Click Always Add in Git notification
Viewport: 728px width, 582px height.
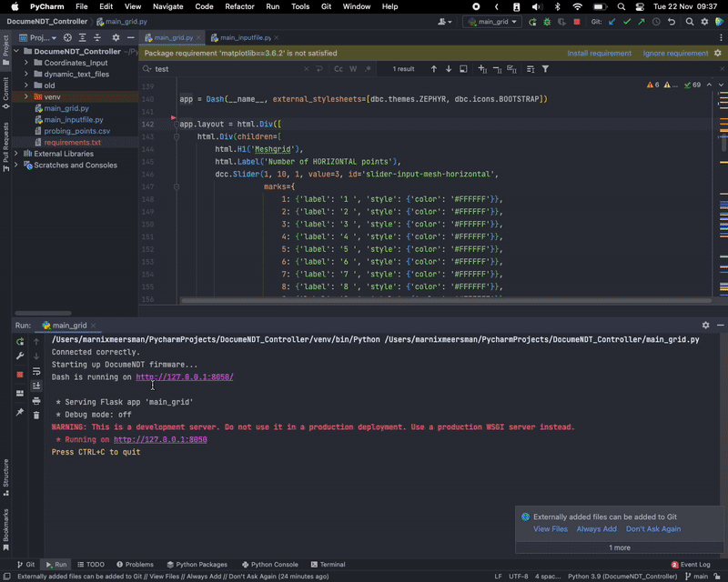[597, 528]
